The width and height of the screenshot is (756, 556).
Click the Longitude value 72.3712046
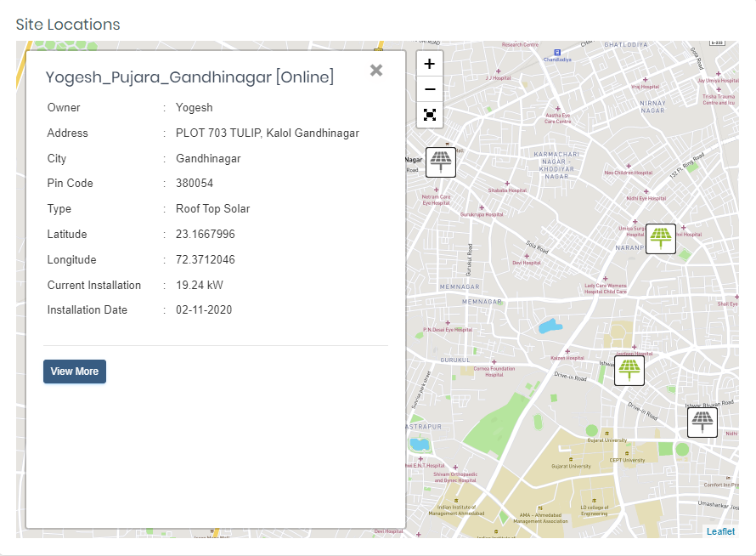click(x=206, y=260)
